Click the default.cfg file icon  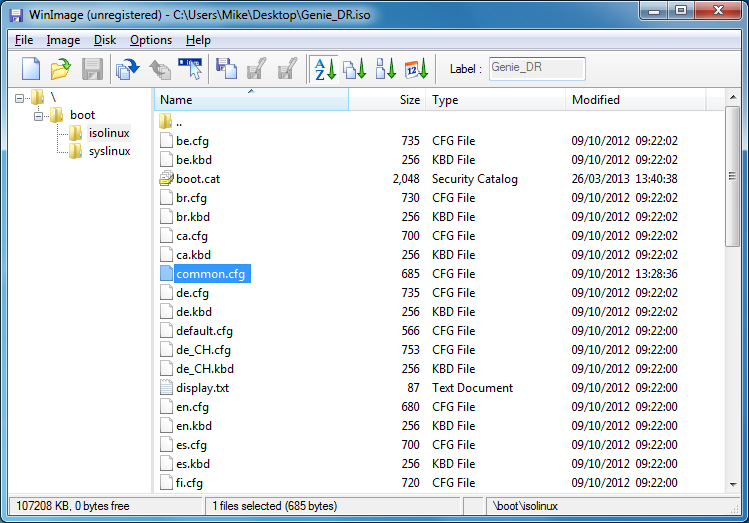pyautogui.click(x=166, y=331)
